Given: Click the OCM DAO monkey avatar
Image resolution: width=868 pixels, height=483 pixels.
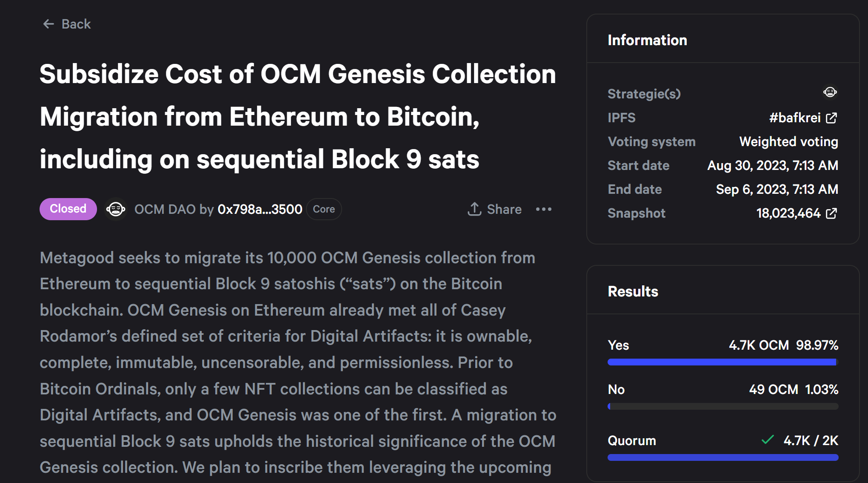Looking at the screenshot, I should click(116, 209).
